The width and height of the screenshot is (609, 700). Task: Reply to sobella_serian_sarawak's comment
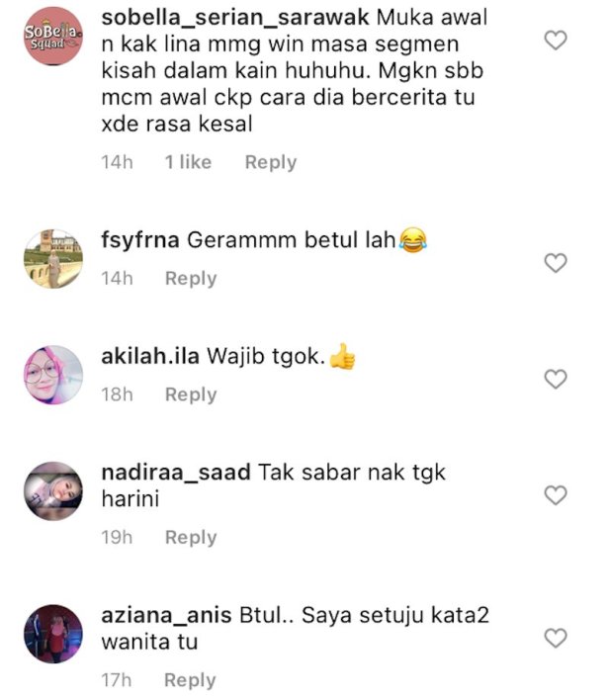pyautogui.click(x=271, y=162)
